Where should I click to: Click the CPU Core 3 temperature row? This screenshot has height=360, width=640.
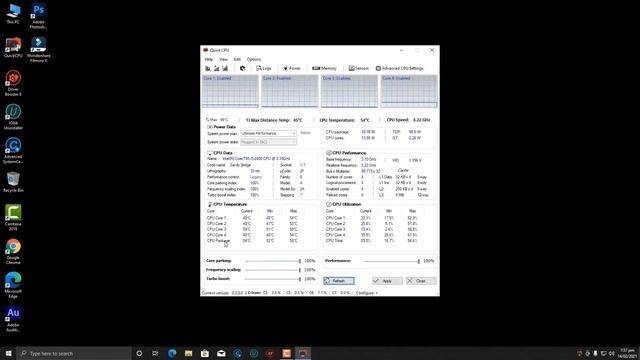coord(253,229)
